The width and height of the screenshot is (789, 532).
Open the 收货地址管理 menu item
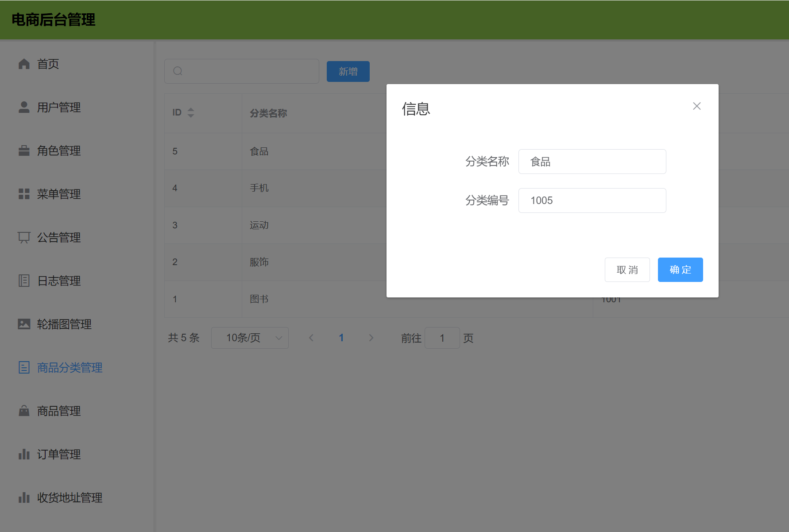pyautogui.click(x=77, y=497)
